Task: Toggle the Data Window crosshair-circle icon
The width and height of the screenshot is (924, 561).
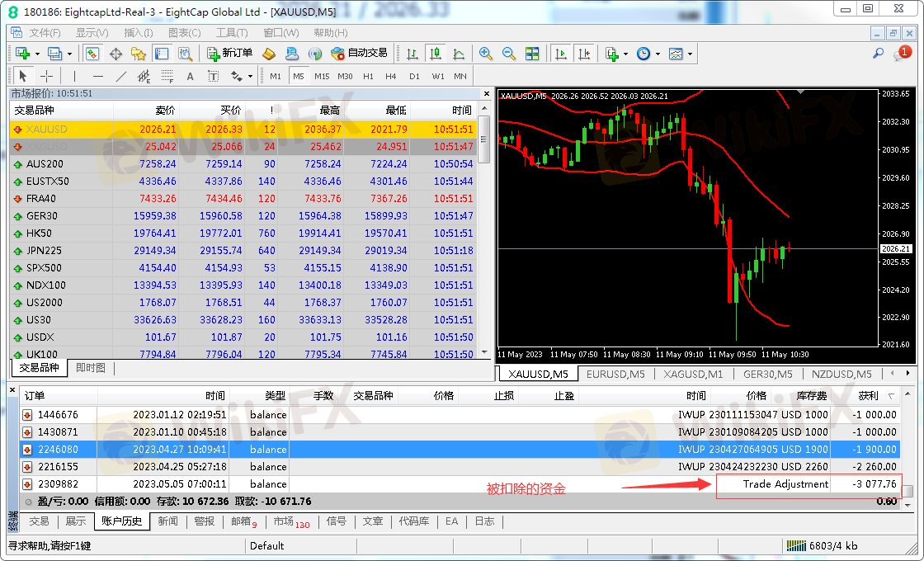Action: point(115,54)
